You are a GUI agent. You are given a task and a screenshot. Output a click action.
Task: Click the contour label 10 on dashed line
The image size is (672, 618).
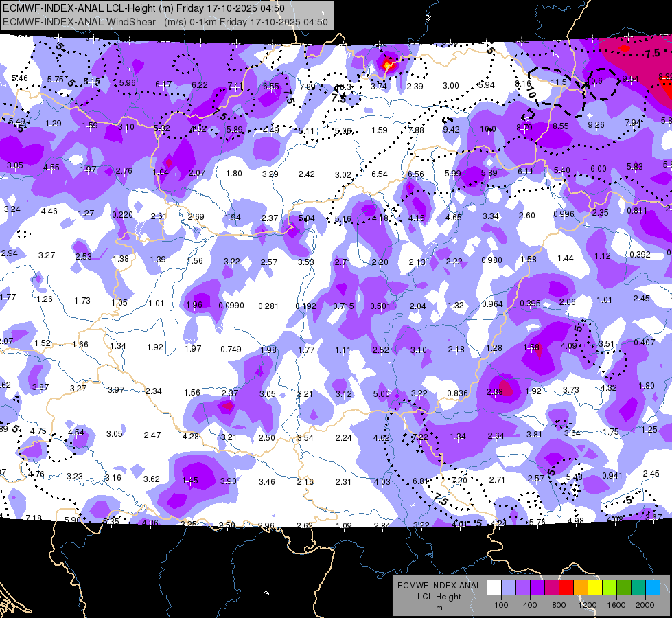[x=531, y=92]
